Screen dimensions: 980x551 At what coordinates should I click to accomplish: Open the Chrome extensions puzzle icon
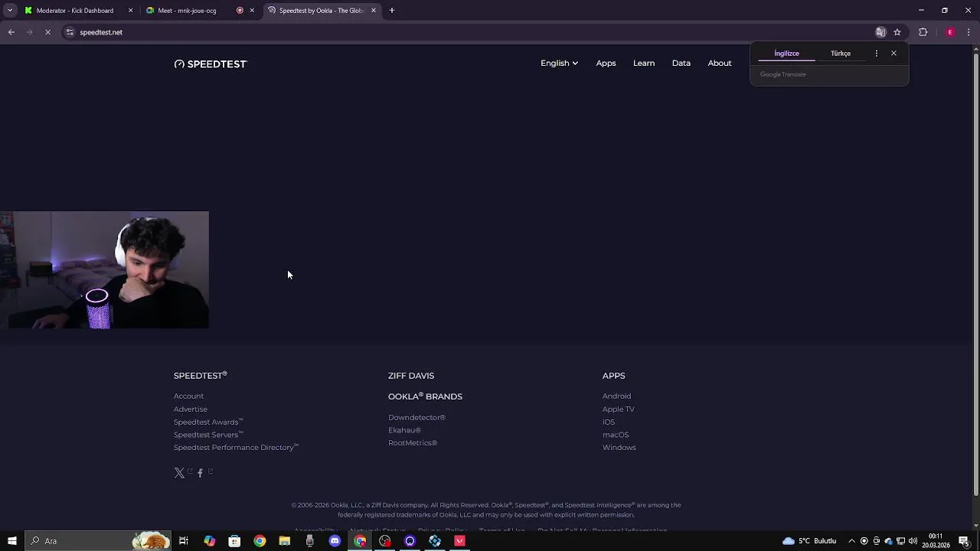923,32
